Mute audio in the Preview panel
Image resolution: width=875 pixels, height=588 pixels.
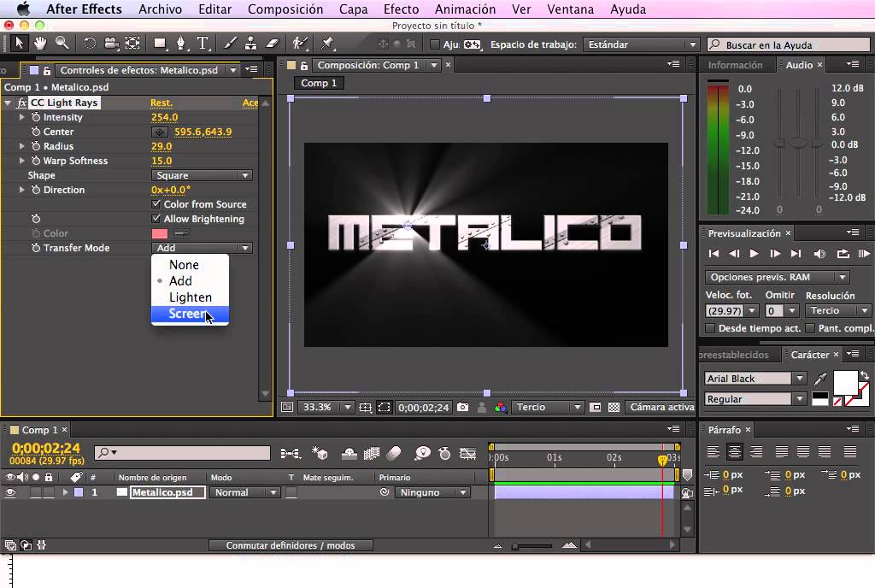819,254
